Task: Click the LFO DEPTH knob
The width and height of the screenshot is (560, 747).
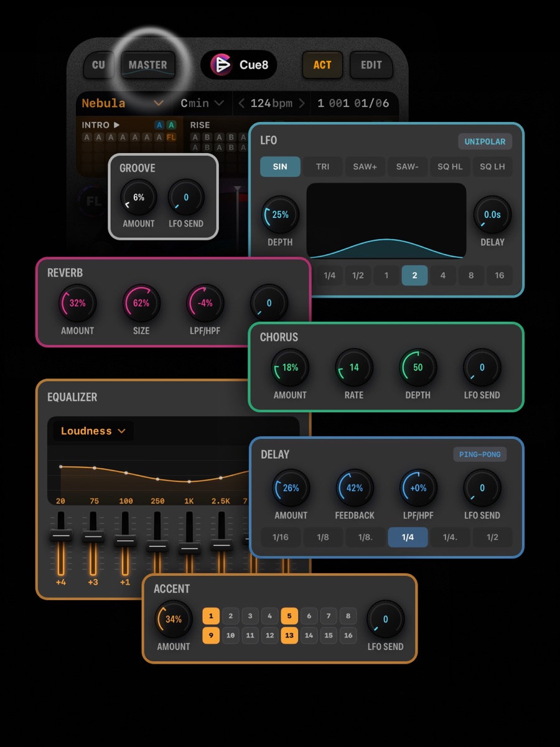Action: coord(280,215)
